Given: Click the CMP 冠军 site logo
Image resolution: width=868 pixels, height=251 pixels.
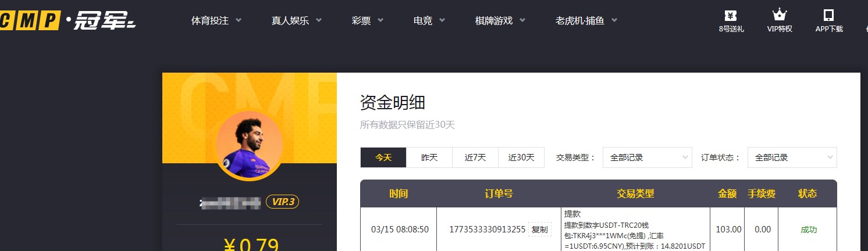Looking at the screenshot, I should tap(67, 21).
